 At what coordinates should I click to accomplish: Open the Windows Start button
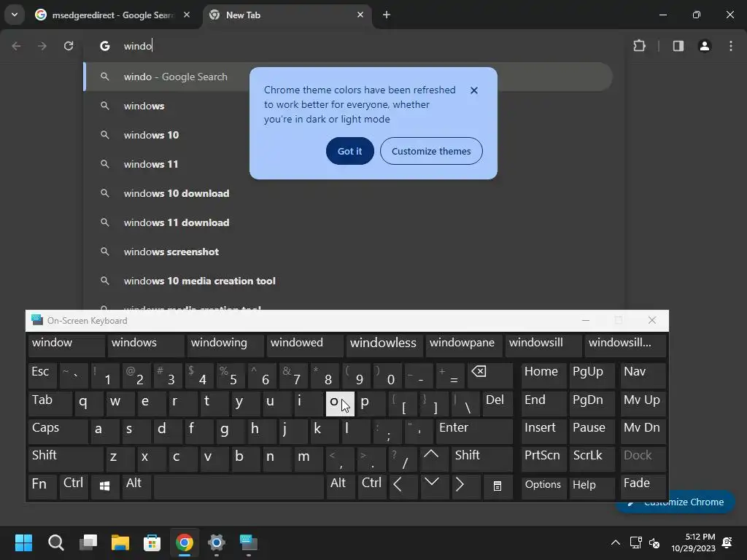tap(23, 542)
